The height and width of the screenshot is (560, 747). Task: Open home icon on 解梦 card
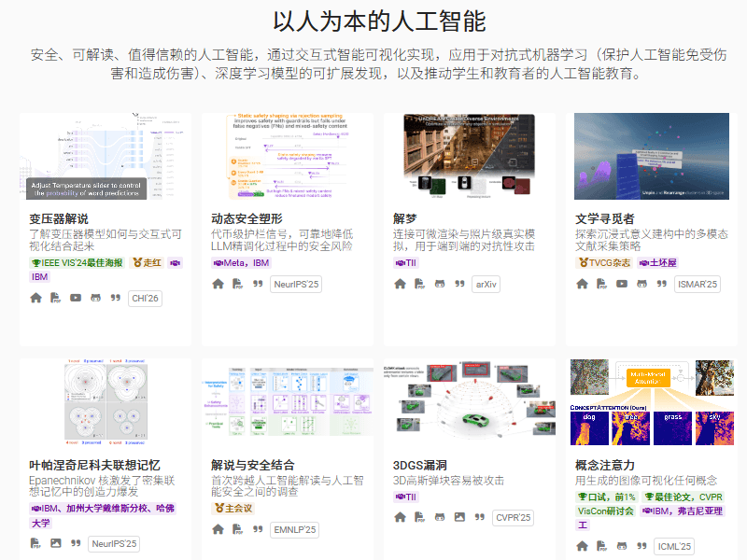tap(401, 285)
